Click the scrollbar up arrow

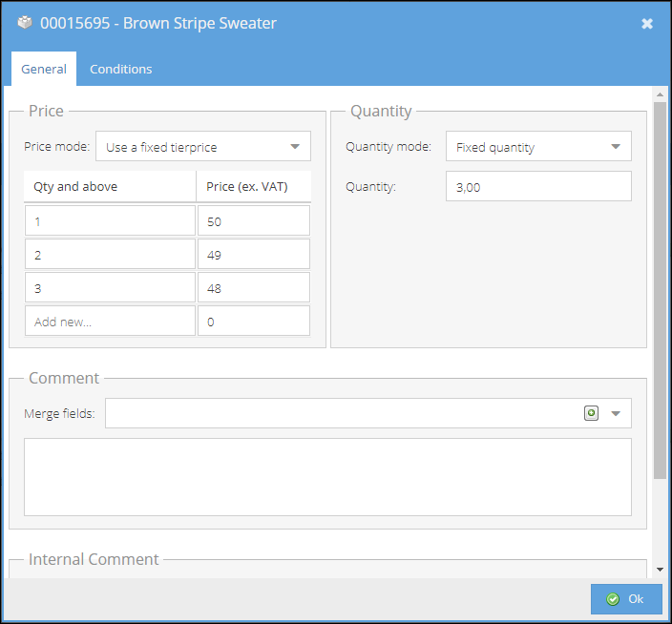[x=660, y=94]
